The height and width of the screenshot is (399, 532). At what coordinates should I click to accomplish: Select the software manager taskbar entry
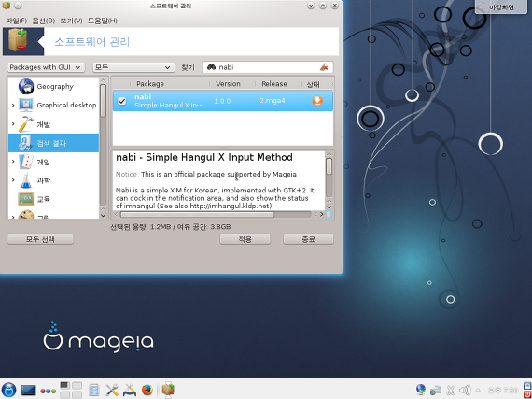[x=168, y=390]
